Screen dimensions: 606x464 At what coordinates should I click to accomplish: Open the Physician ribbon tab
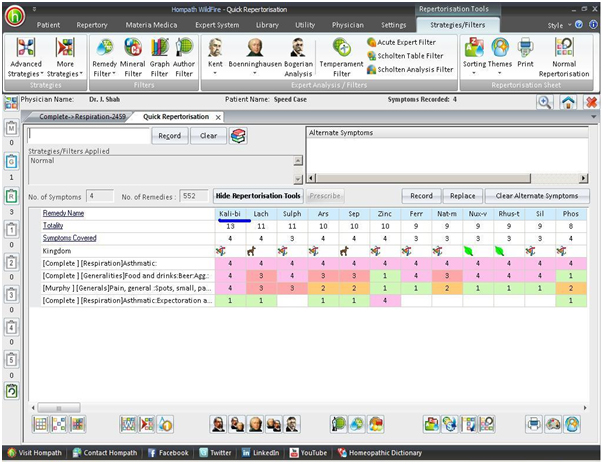(348, 25)
